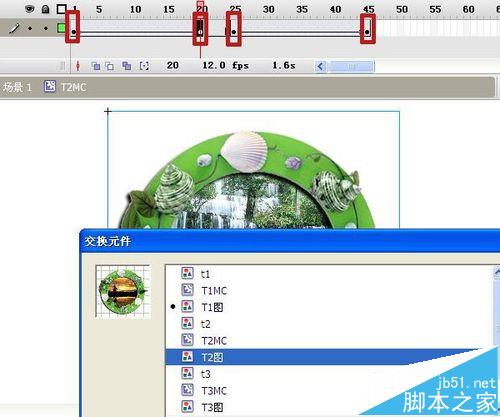Image resolution: width=500 pixels, height=417 pixels.
Task: Toggle the show/hide all layers eye icon
Action: pyautogui.click(x=30, y=9)
